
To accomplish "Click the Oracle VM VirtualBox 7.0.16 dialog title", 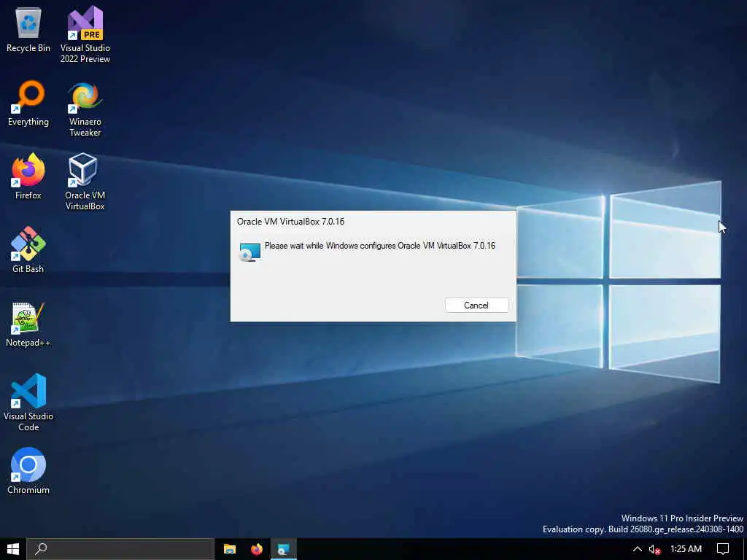I will click(x=290, y=222).
